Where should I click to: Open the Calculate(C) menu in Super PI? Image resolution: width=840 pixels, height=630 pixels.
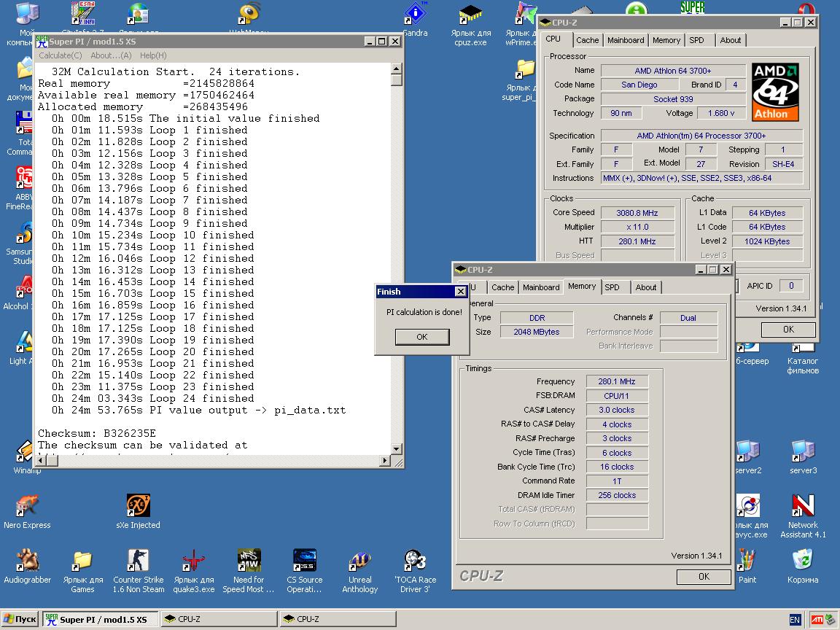pyautogui.click(x=60, y=55)
